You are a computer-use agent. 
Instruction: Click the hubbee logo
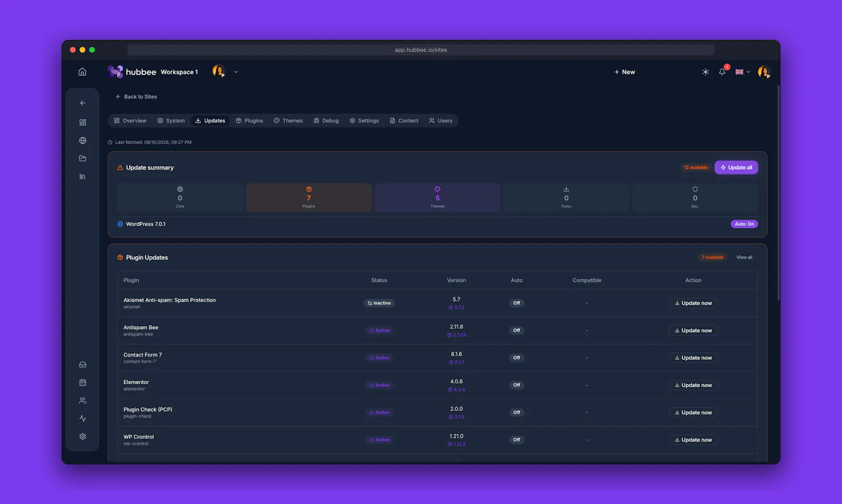click(132, 72)
